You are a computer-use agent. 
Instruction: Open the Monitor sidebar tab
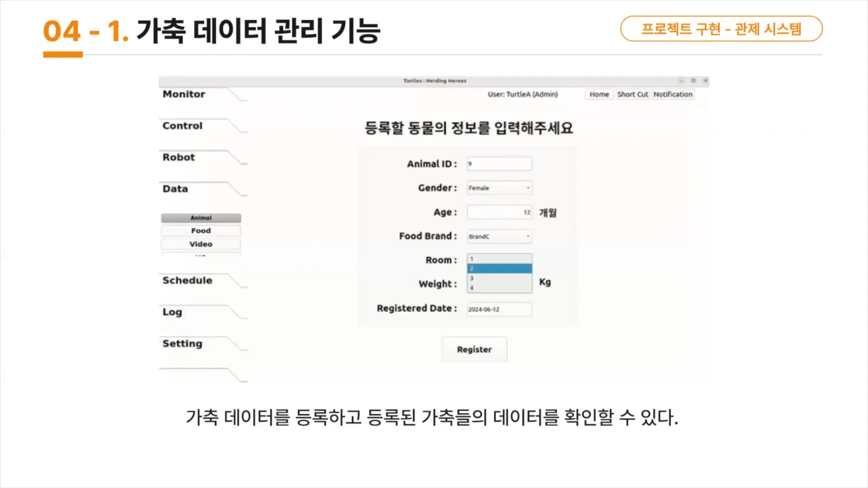(184, 94)
